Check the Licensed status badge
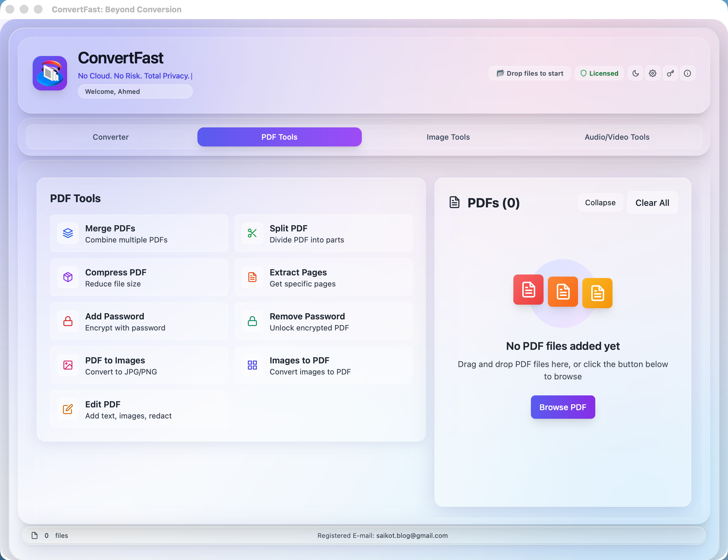 tap(599, 73)
